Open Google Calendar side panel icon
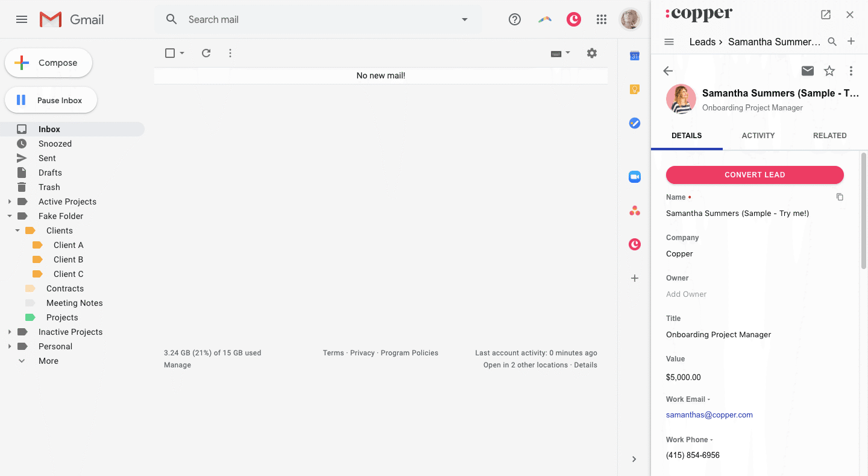This screenshot has width=868, height=476. [634, 56]
